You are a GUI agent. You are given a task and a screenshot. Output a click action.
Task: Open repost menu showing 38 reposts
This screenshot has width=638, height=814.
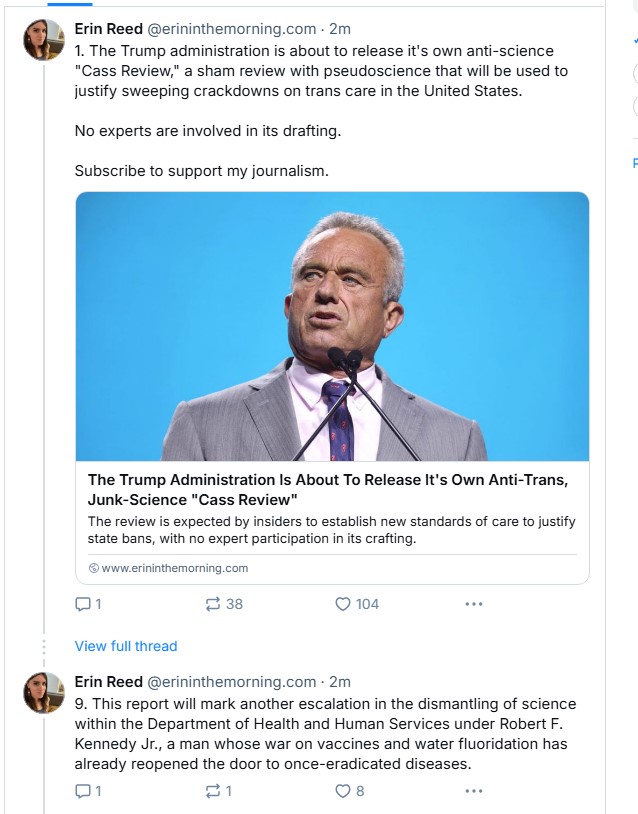212,604
